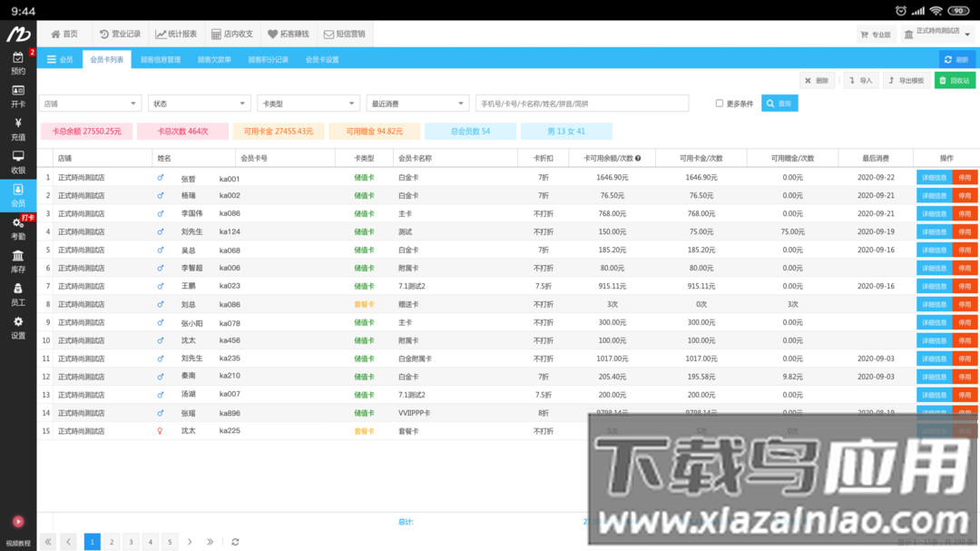The width and height of the screenshot is (980, 551).
Task: Open 详细信息 for member 刘先生
Action: click(935, 231)
